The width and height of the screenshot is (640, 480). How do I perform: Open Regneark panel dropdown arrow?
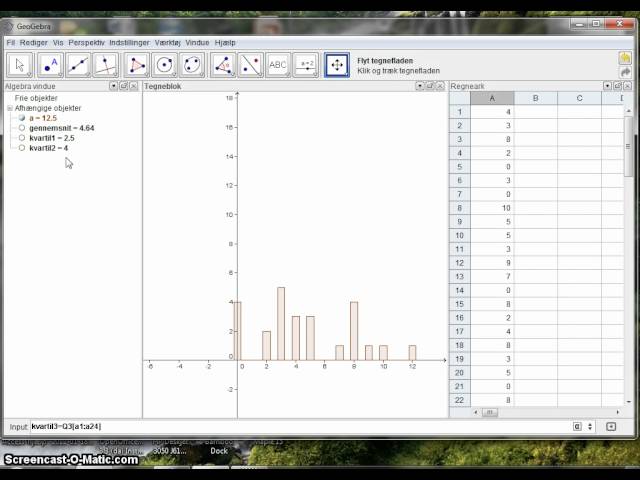[607, 86]
